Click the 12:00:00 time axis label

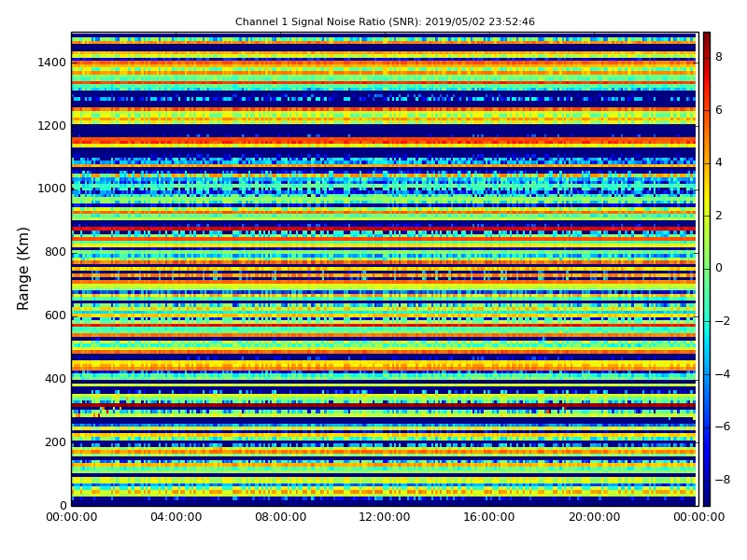click(385, 517)
